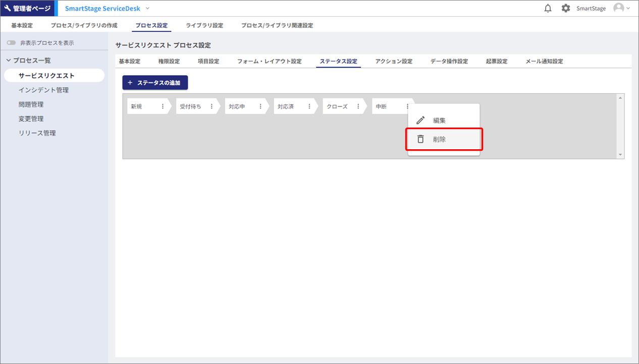This screenshot has height=364, width=639.
Task: Collapse the プロセス一覧 tree section
Action: [9, 60]
